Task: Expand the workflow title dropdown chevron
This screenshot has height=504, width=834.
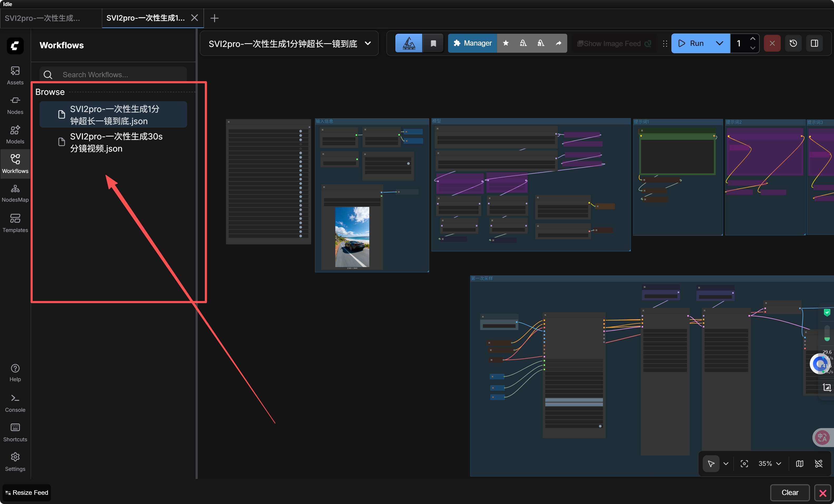Action: click(368, 43)
